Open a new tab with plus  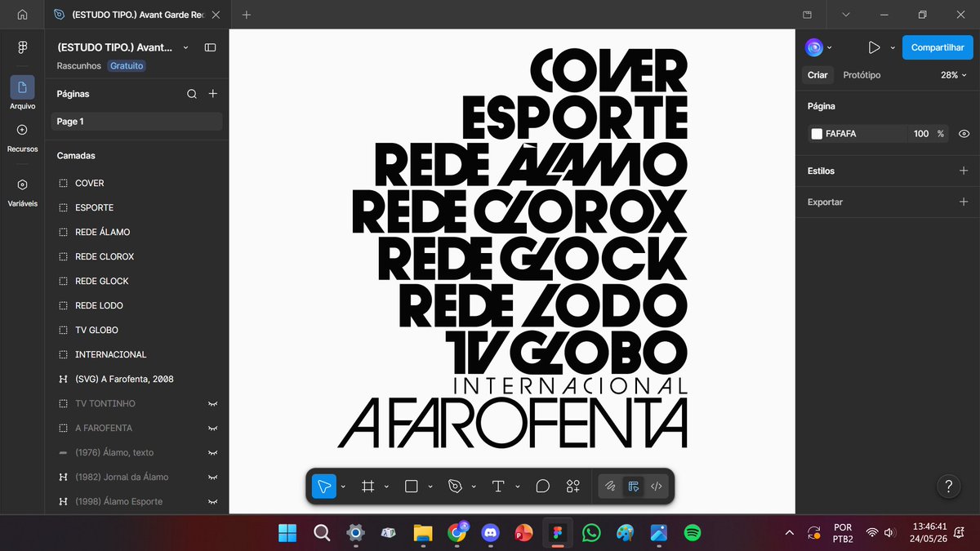(x=247, y=15)
